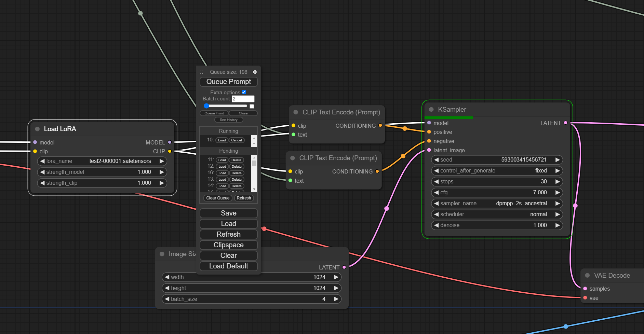The height and width of the screenshot is (334, 644).
Task: Open the sampler_name dropdown in KSampler
Action: pos(497,204)
